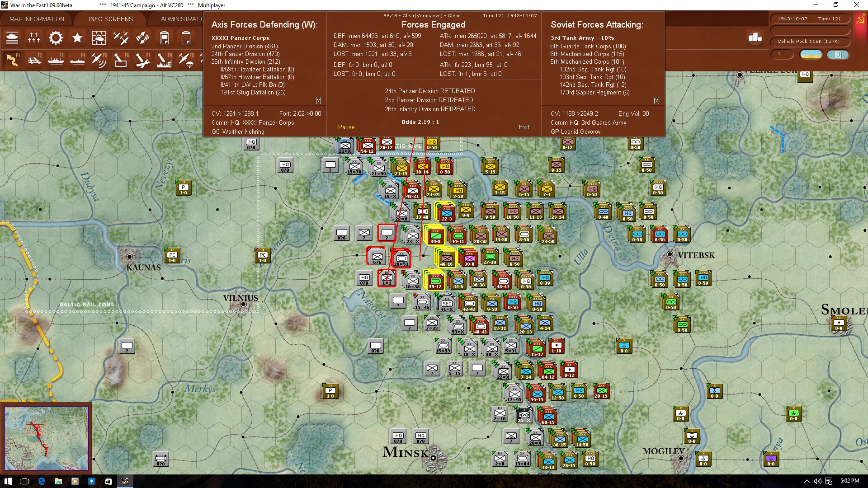Screen dimensions: 868x488
Task: Click Exit on combat report window
Action: tap(524, 127)
